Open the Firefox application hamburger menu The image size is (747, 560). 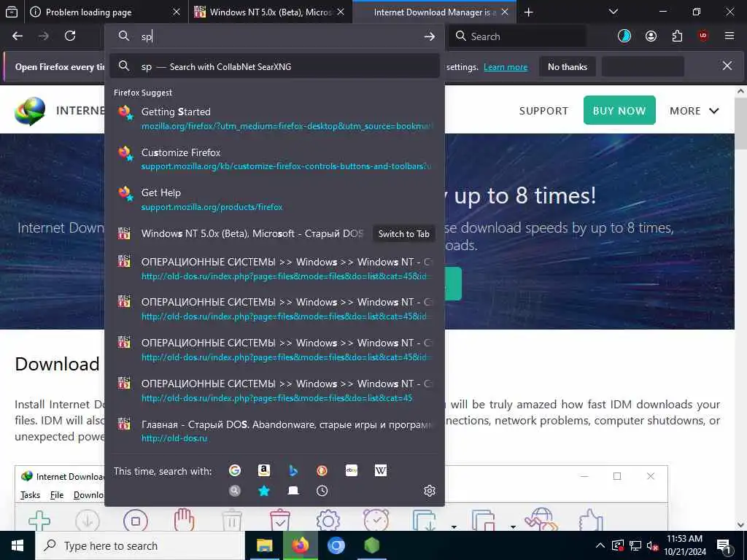pos(729,36)
